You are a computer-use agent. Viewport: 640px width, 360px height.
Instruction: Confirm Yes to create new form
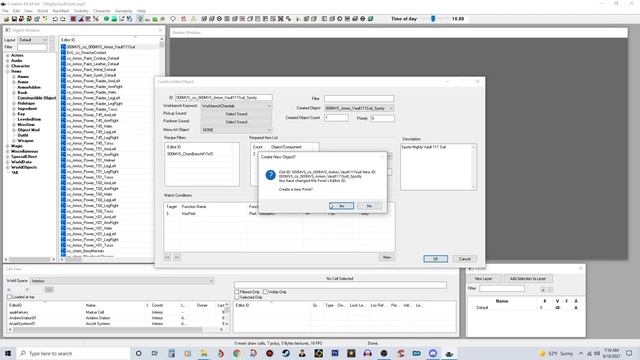tap(341, 206)
